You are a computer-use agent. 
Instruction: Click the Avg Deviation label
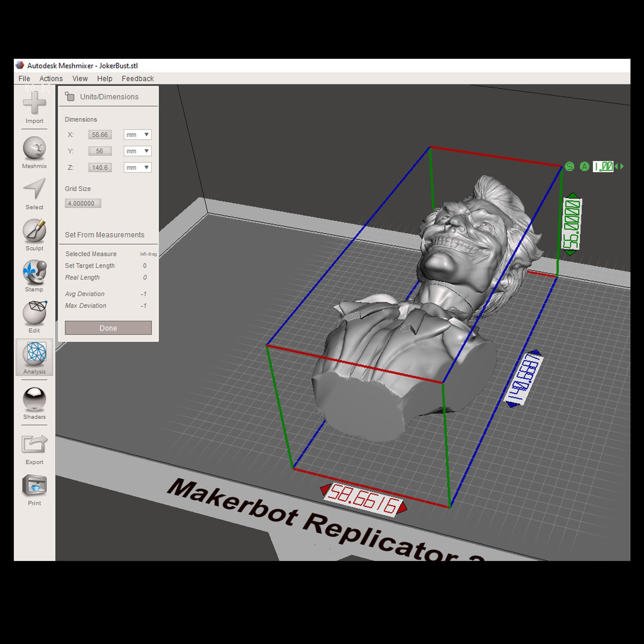tap(85, 294)
